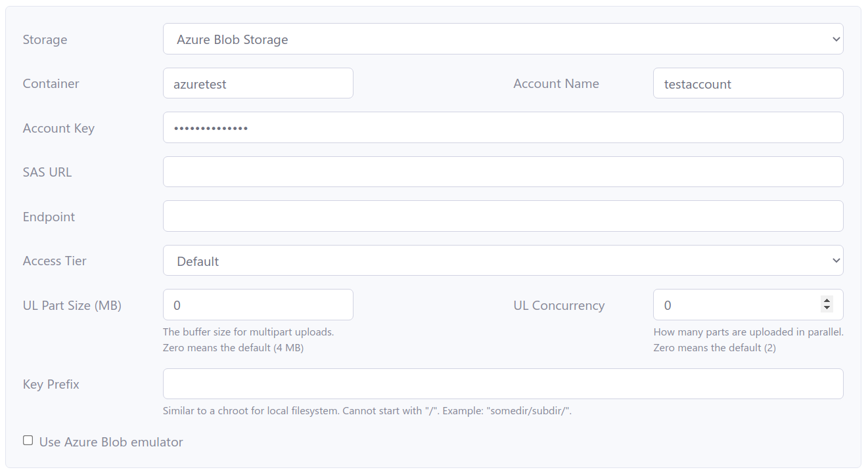The width and height of the screenshot is (868, 474).
Task: Enable the Use Azure Blob emulator checkbox
Action: pyautogui.click(x=27, y=439)
